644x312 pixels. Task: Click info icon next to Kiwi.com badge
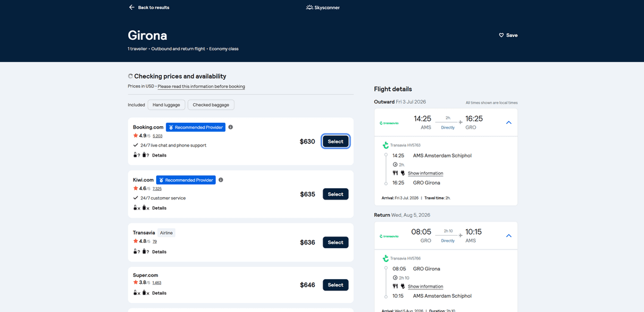pos(221,180)
